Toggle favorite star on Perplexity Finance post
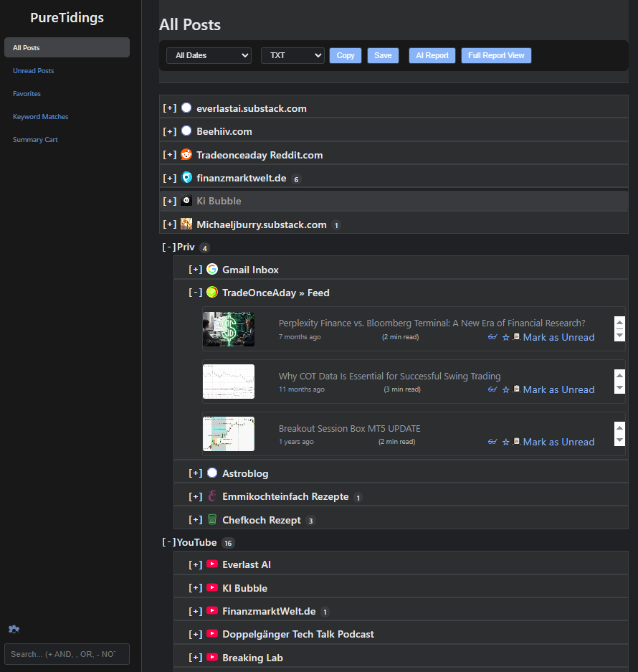Screen dimensions: 638x672 [505, 338]
